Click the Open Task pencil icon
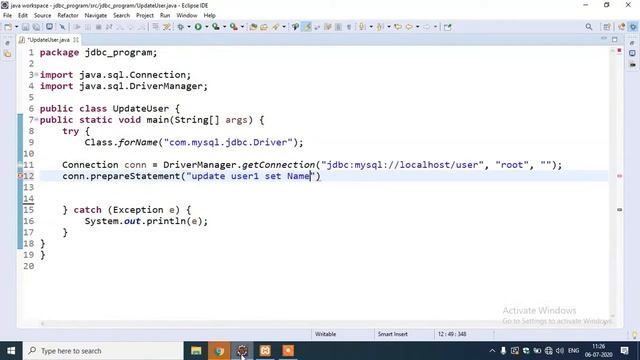Viewport: 640px width, 360px height. tap(276, 27)
